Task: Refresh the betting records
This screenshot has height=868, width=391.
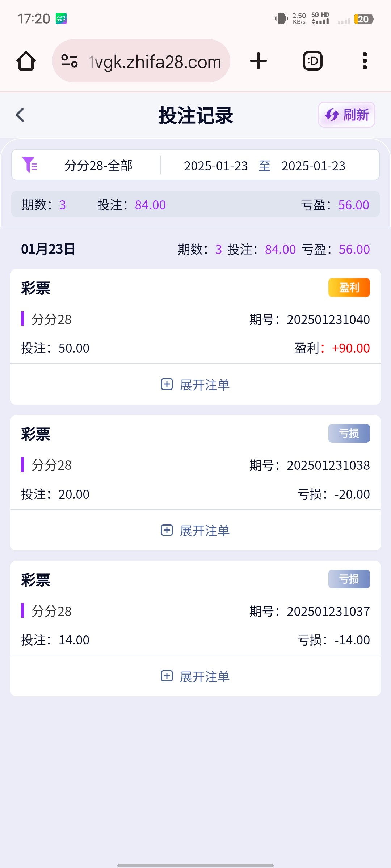Action: click(x=346, y=115)
